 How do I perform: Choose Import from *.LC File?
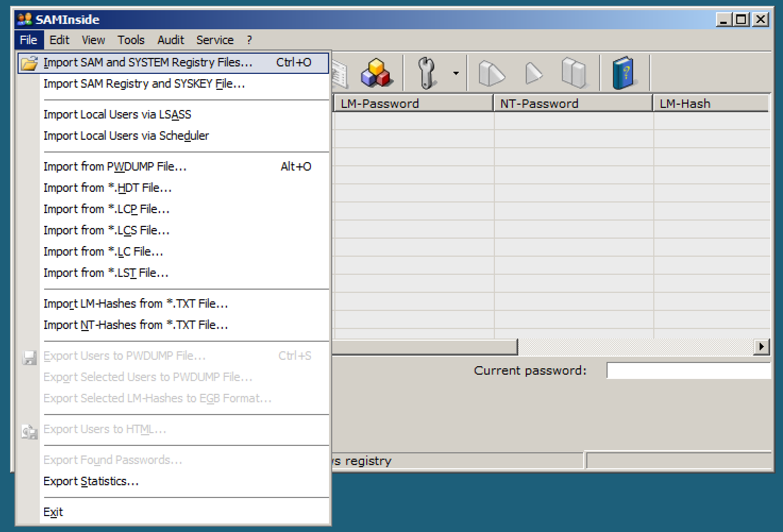[173, 252]
